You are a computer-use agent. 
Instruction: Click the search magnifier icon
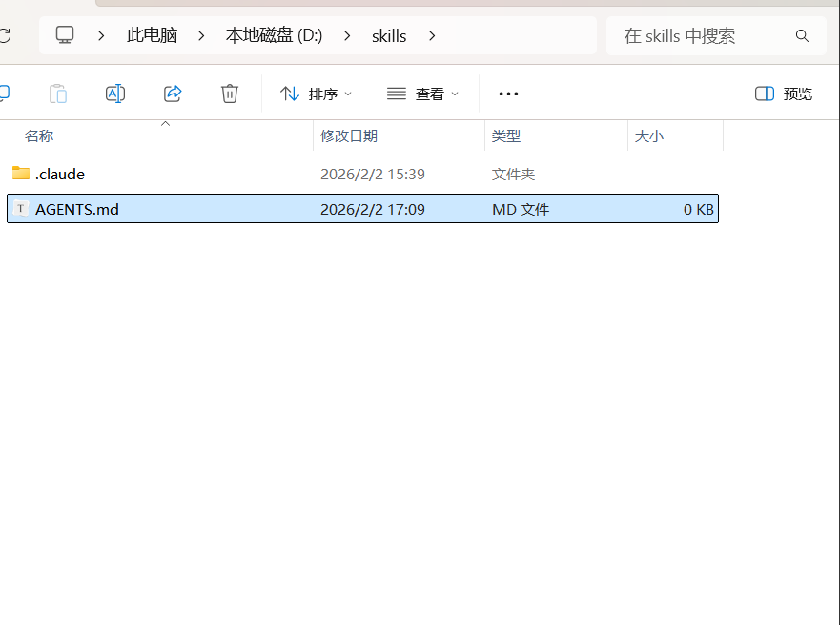802,36
